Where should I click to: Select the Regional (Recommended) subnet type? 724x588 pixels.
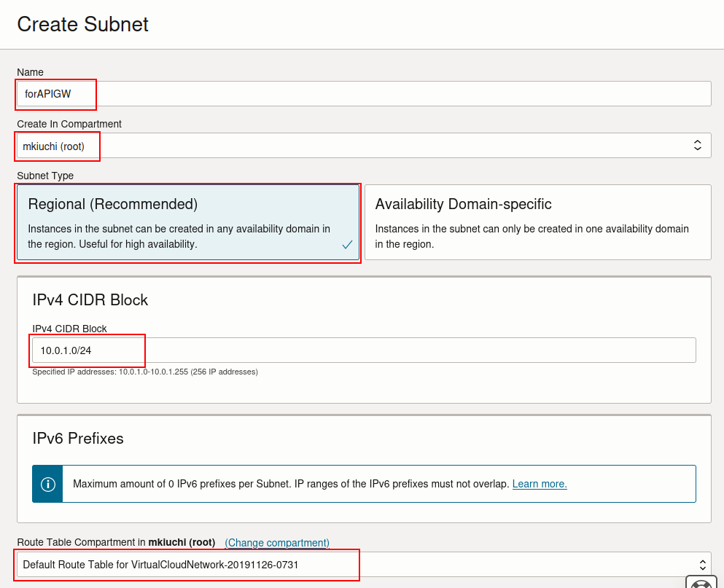tap(188, 222)
